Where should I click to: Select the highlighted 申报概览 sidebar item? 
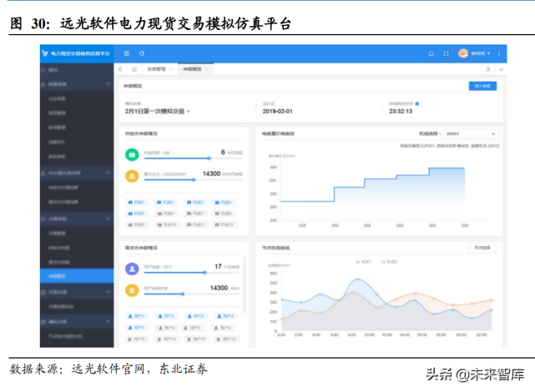click(x=77, y=276)
